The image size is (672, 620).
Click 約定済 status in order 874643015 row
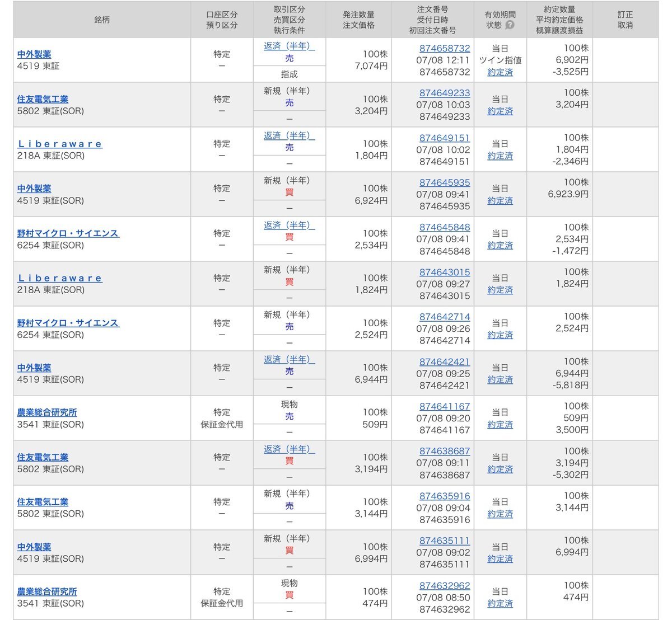pyautogui.click(x=500, y=290)
